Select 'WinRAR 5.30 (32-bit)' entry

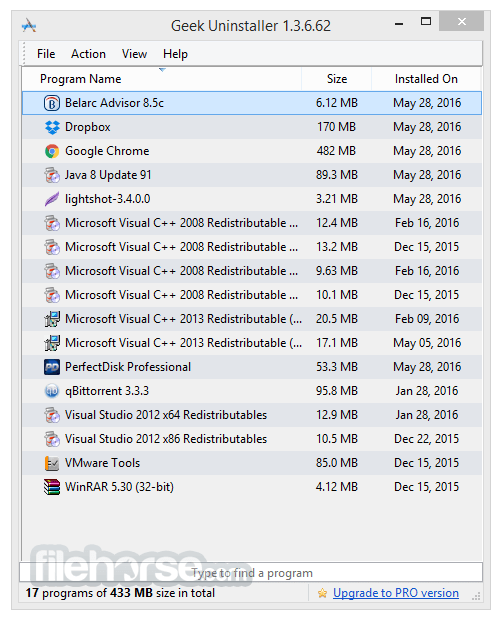click(x=119, y=487)
